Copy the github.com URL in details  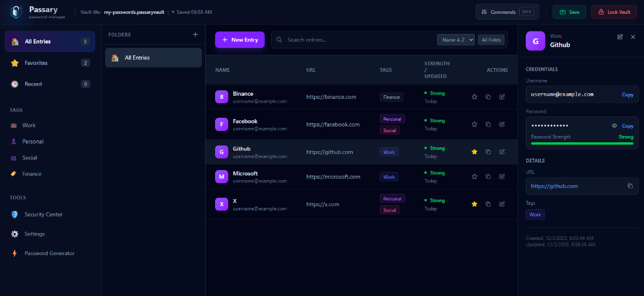630,186
